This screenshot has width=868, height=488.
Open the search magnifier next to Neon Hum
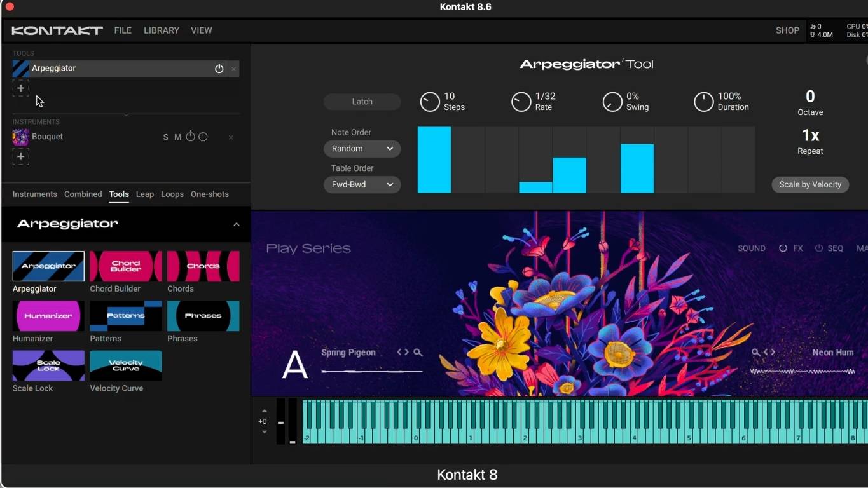pyautogui.click(x=755, y=352)
